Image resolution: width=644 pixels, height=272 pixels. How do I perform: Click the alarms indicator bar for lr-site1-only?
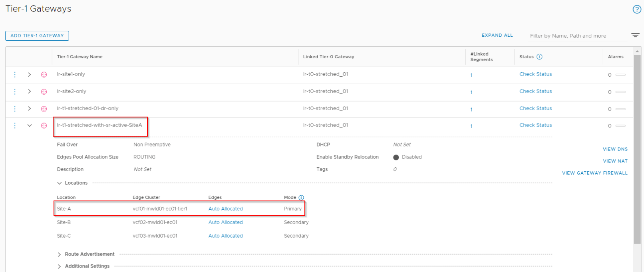tap(620, 75)
